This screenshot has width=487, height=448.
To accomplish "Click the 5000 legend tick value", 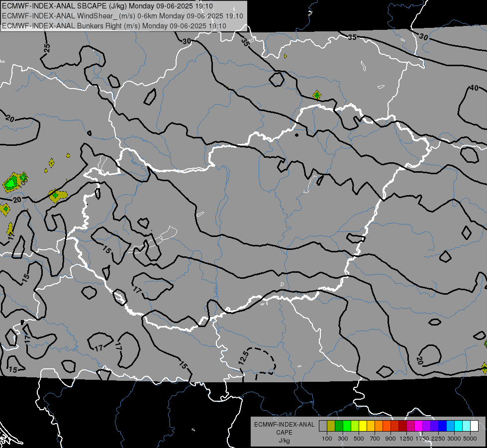I will pyautogui.click(x=470, y=439).
